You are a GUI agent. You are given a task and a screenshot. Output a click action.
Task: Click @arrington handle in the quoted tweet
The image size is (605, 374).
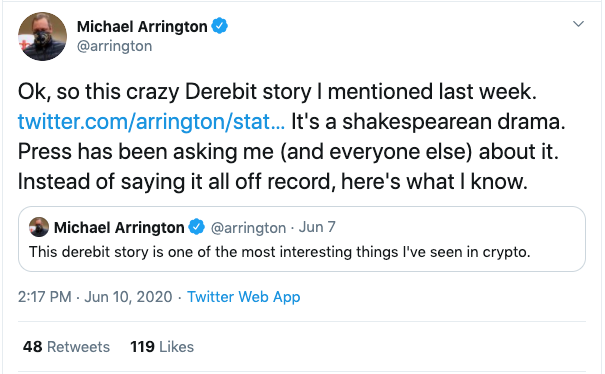pyautogui.click(x=248, y=228)
